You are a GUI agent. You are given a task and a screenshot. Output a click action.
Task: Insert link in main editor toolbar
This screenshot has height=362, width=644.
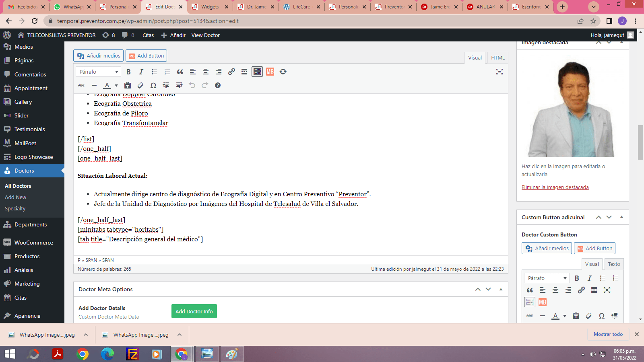[231, 72]
